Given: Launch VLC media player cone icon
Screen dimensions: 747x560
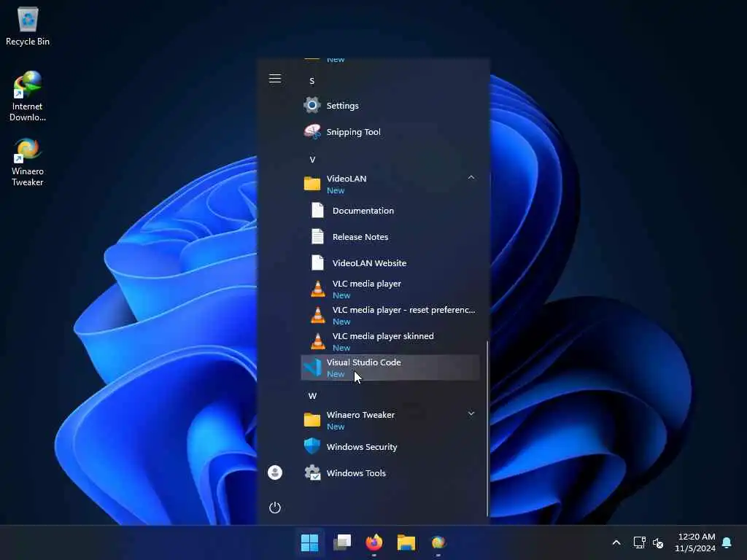Looking at the screenshot, I should (x=318, y=289).
